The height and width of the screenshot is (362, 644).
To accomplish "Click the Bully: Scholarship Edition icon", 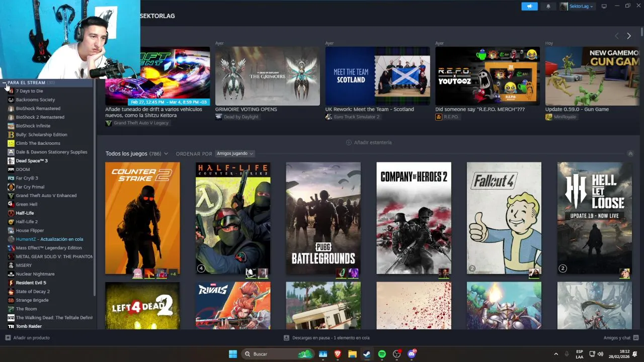I will (11, 135).
